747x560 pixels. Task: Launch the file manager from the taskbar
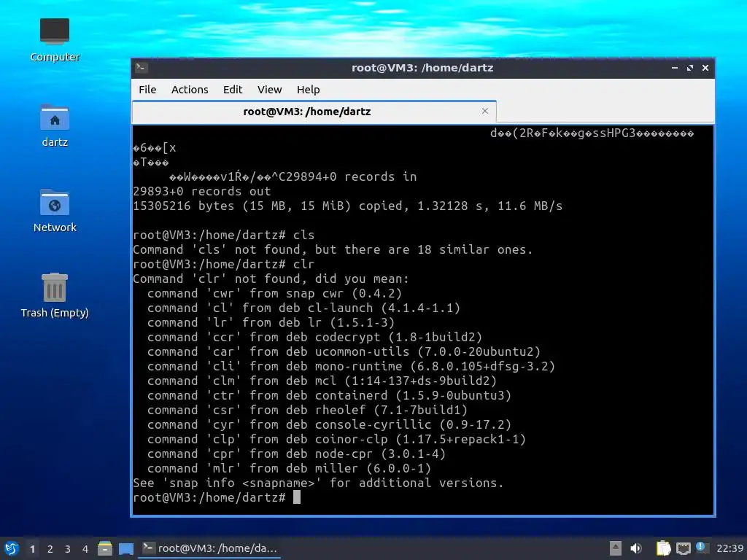click(105, 548)
